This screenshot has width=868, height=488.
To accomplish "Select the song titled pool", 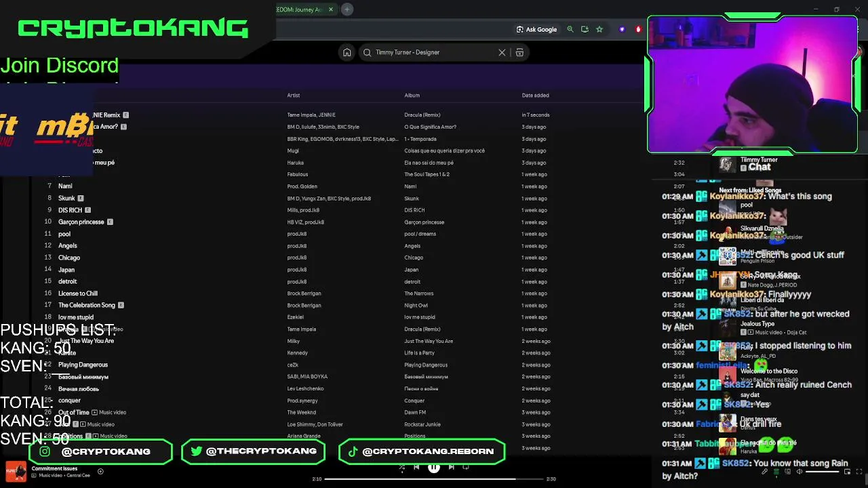I will pyautogui.click(x=64, y=234).
